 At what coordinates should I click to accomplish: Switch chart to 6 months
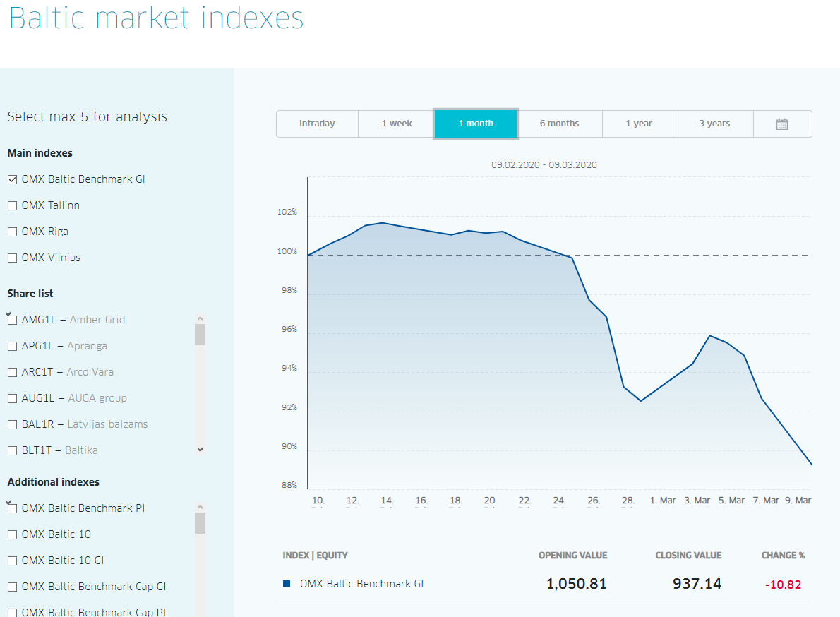coord(559,124)
